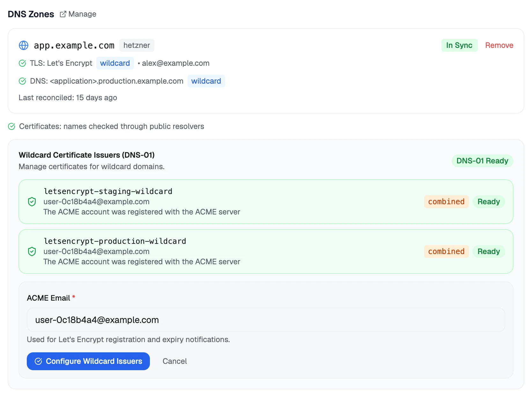This screenshot has width=532, height=397.
Task: Click the Let's Encrypt registration helper text
Action: tap(128, 340)
